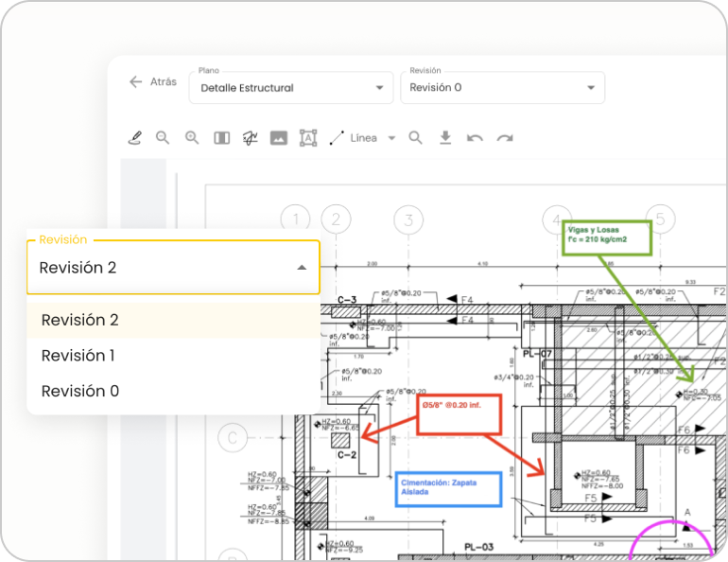Open the Plano dropdown showing Detalle Estructural
The image size is (728, 562).
pos(291,87)
